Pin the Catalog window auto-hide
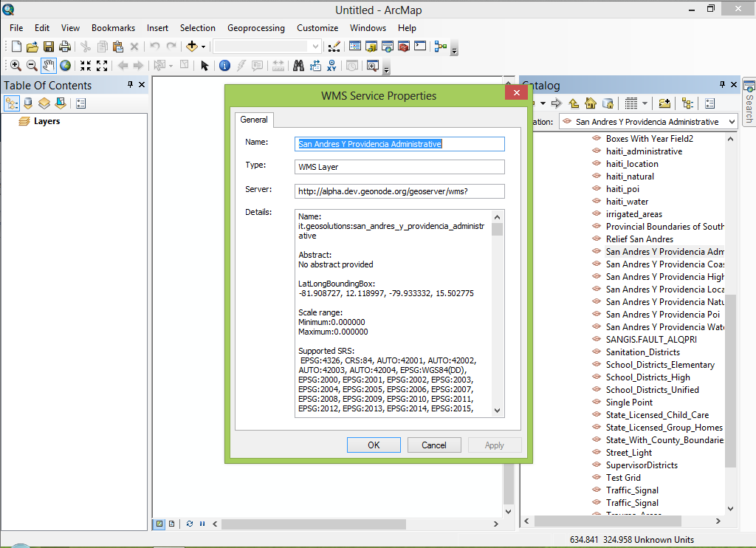 click(x=722, y=85)
